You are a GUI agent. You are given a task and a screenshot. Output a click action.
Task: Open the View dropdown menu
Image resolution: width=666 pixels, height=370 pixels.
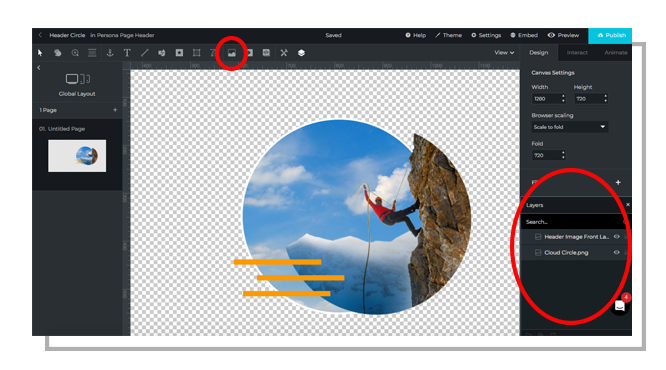click(504, 53)
